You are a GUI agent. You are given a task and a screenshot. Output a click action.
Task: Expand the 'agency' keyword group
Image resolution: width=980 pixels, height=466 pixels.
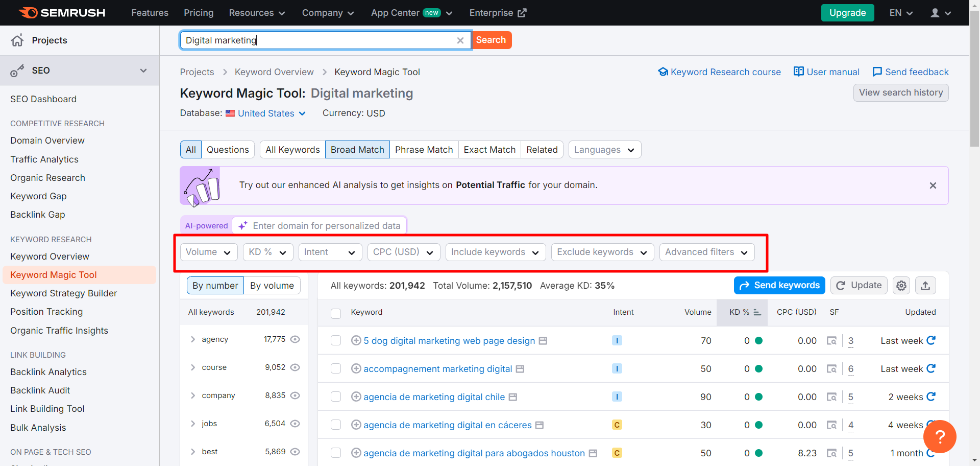[193, 339]
